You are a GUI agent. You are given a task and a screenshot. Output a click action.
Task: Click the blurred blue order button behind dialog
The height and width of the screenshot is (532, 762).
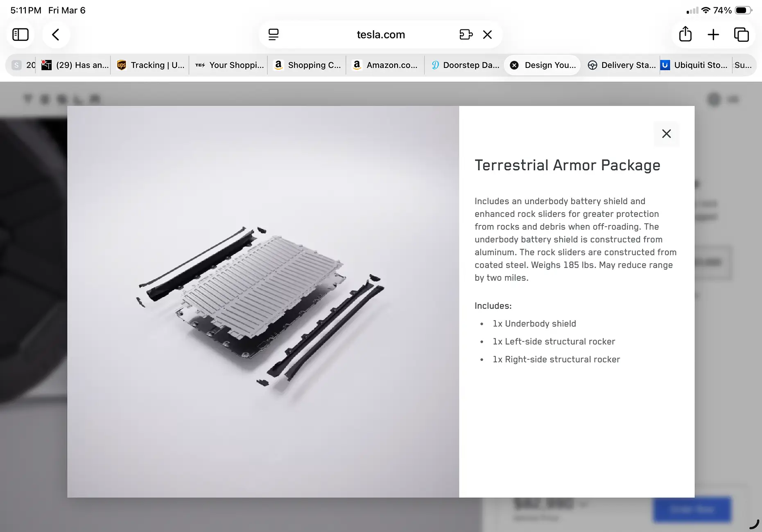(692, 509)
